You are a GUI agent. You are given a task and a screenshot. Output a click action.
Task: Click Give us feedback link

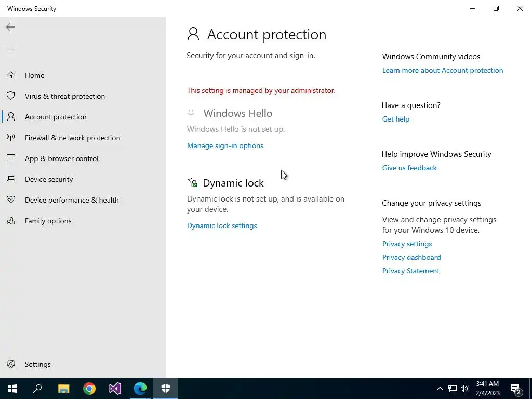point(409,168)
